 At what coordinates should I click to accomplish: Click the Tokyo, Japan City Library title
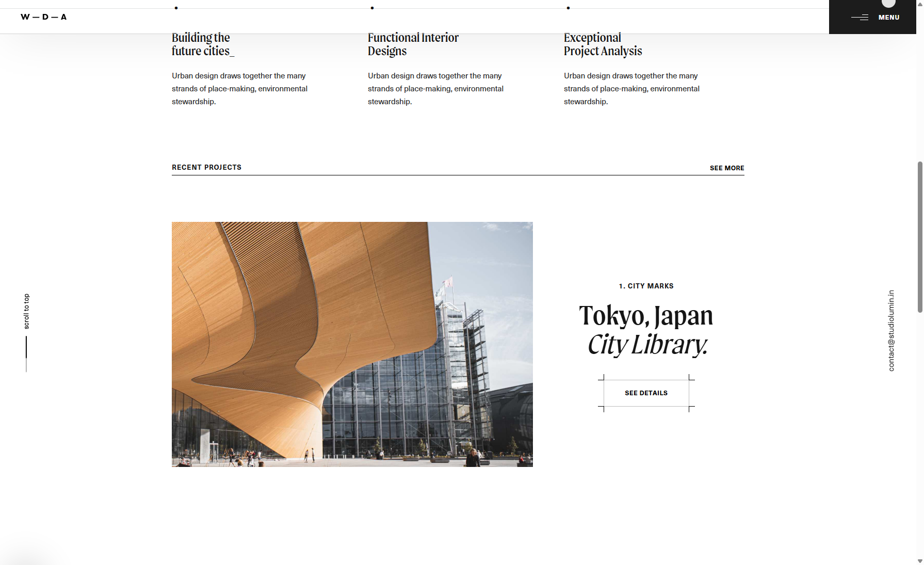tap(646, 330)
